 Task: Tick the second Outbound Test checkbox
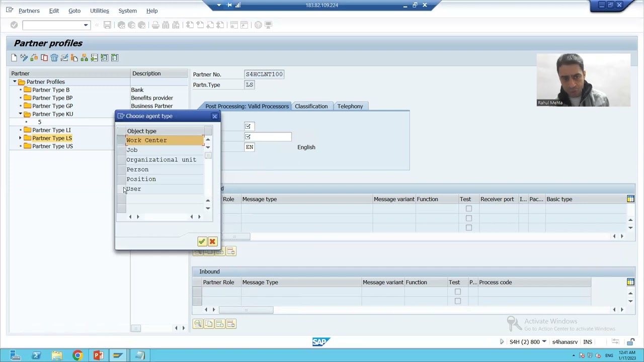point(468,218)
